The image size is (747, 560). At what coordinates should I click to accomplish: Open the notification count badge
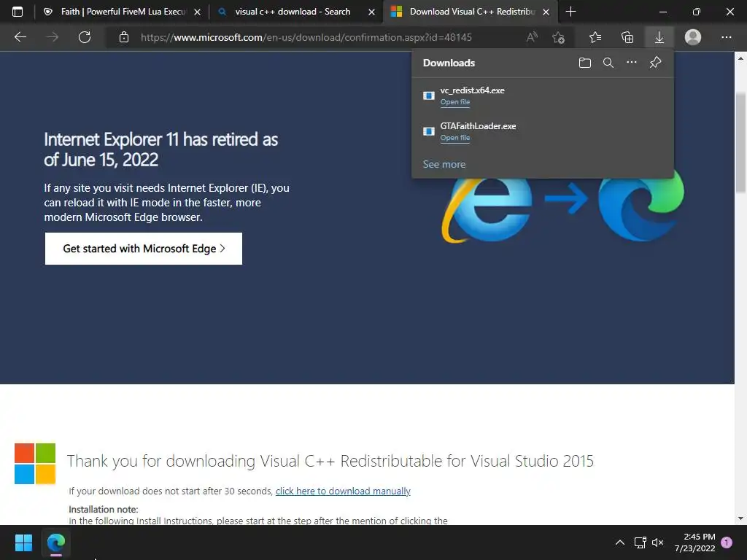point(727,542)
